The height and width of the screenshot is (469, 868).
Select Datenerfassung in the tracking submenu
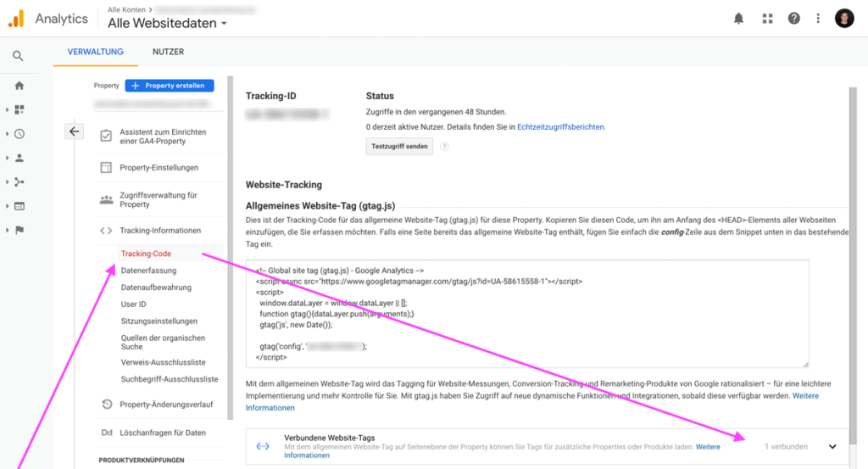click(x=148, y=271)
